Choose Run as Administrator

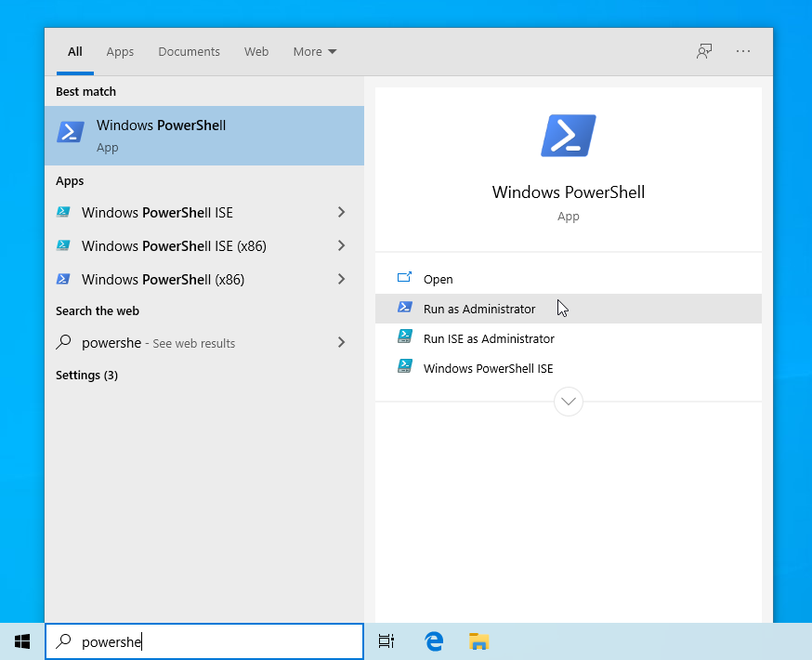(479, 309)
